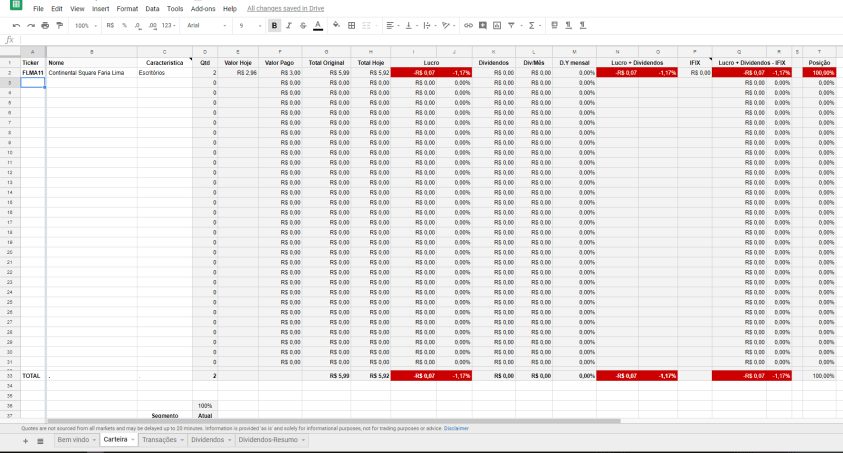Image resolution: width=843 pixels, height=453 pixels.
Task: Open the View menu
Action: point(77,9)
